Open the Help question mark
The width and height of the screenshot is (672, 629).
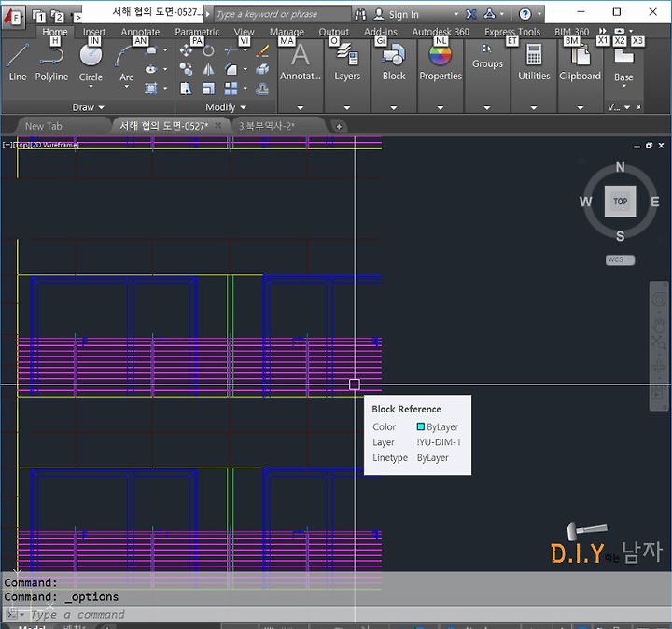525,14
